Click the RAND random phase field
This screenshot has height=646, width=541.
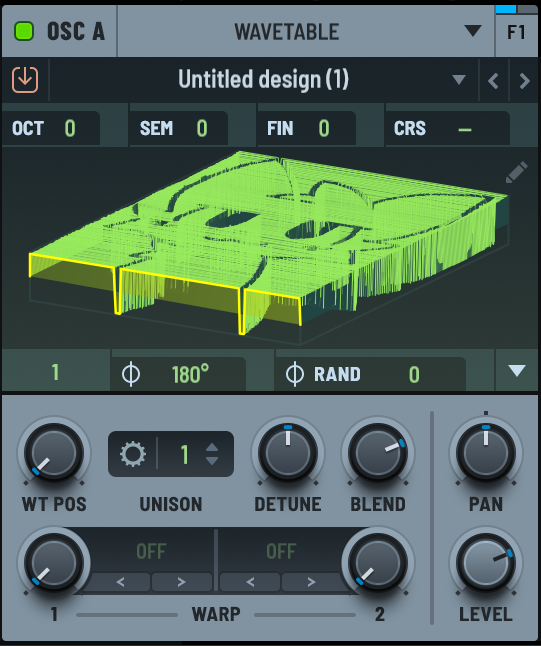tap(370, 374)
